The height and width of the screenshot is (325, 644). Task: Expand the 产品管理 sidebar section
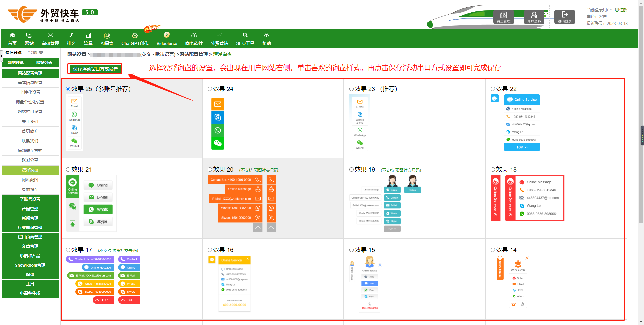30,209
